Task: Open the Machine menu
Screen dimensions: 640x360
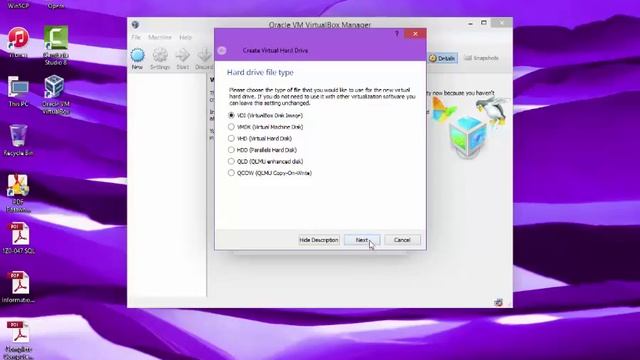Action: 160,37
